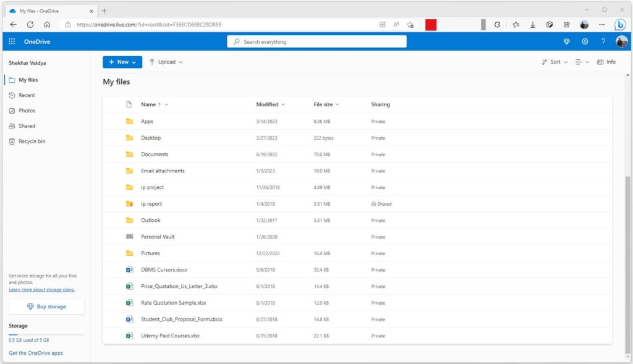Viewport: 633px width, 364px height.
Task: Expand the New dropdown button
Action: point(122,62)
